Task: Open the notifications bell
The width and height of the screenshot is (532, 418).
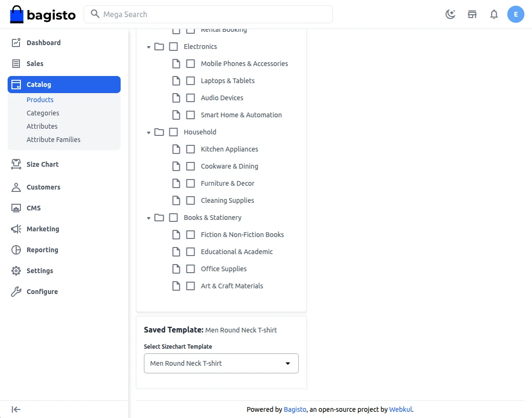Action: tap(494, 14)
